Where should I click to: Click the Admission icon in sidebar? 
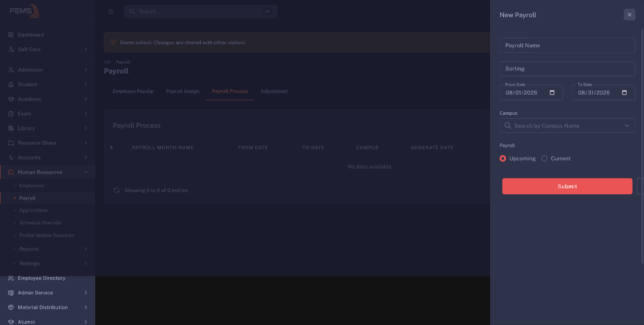11,70
